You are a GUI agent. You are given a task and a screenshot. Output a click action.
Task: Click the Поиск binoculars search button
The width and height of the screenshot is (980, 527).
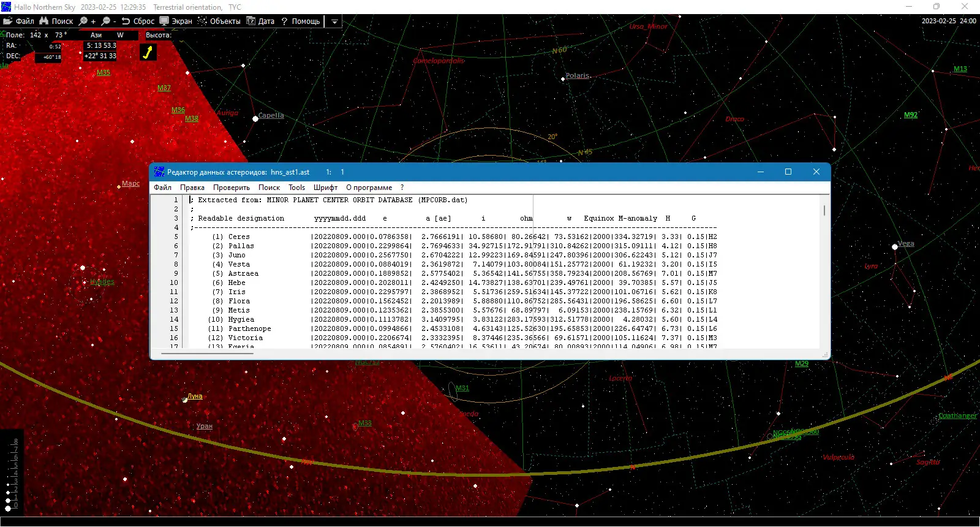click(x=56, y=21)
